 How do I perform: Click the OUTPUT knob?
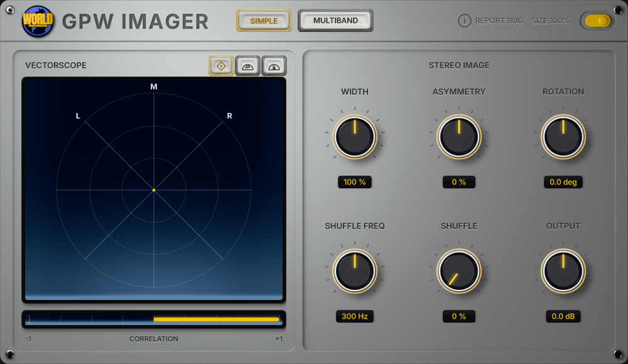click(563, 271)
